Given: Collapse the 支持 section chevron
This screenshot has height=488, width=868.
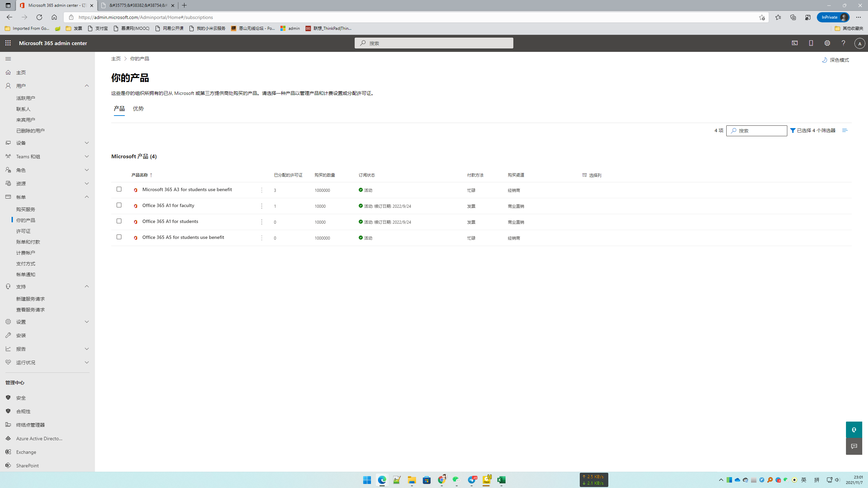Looking at the screenshot, I should (x=87, y=286).
